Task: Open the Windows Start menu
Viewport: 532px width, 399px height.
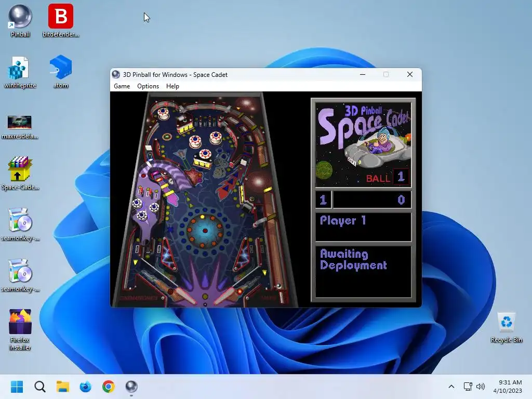Action: click(17, 387)
